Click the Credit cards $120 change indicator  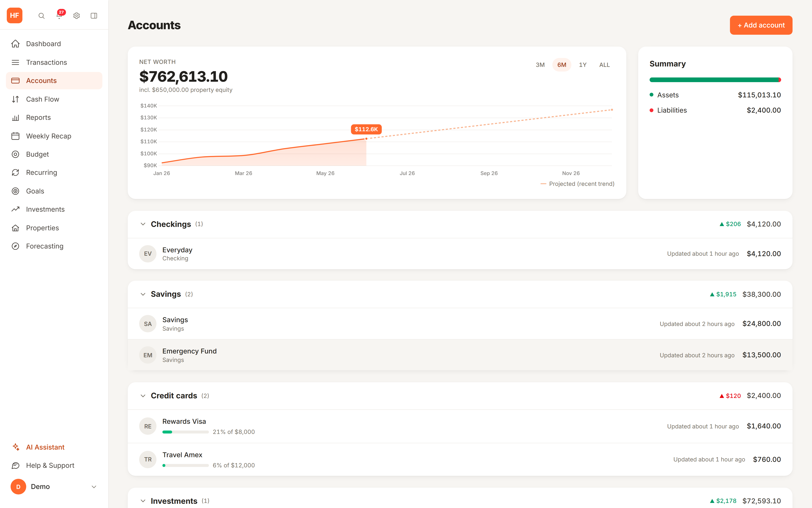(730, 396)
